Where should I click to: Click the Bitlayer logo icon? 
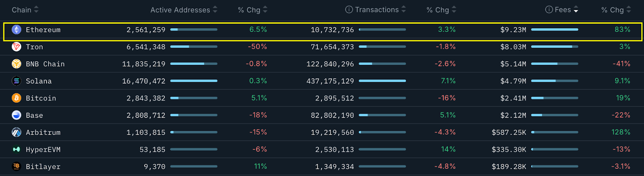(17, 166)
